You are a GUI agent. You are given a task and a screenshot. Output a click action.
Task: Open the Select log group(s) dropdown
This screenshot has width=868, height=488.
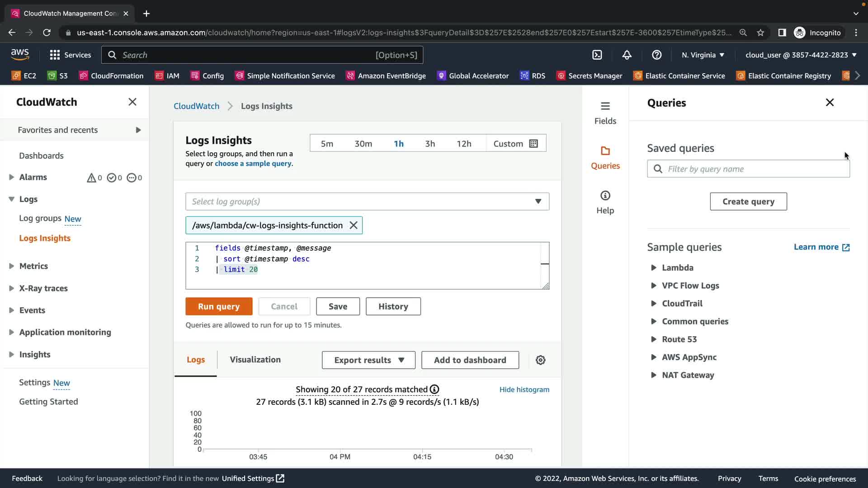(x=367, y=202)
